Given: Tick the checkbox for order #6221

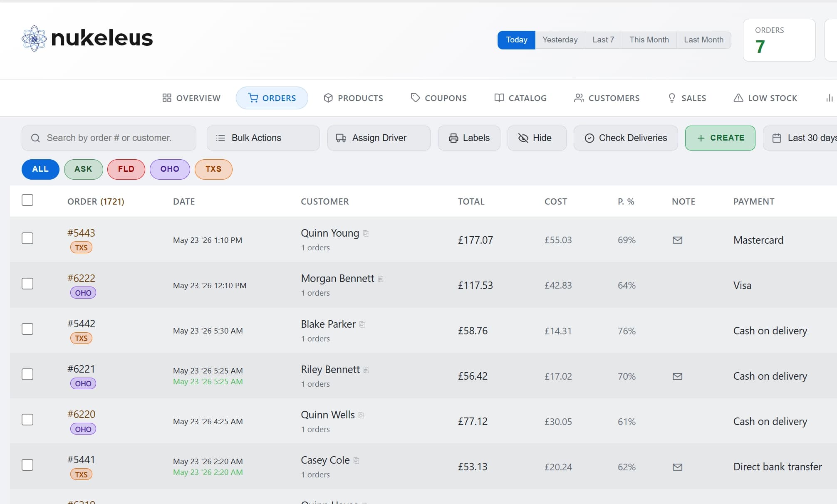Looking at the screenshot, I should point(27,374).
